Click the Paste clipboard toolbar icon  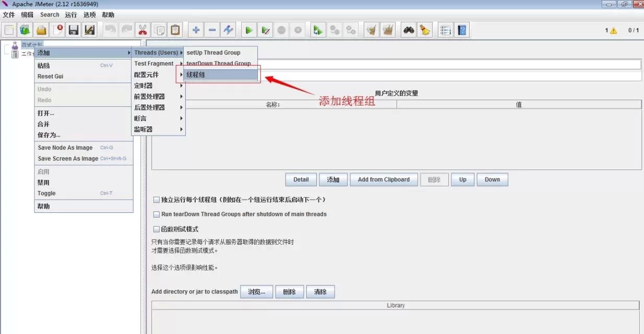[175, 30]
